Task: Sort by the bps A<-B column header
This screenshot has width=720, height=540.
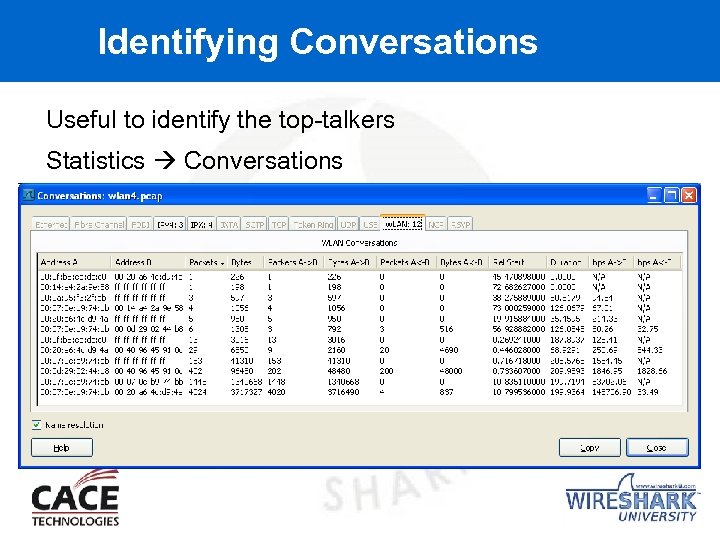Action: coord(656,262)
